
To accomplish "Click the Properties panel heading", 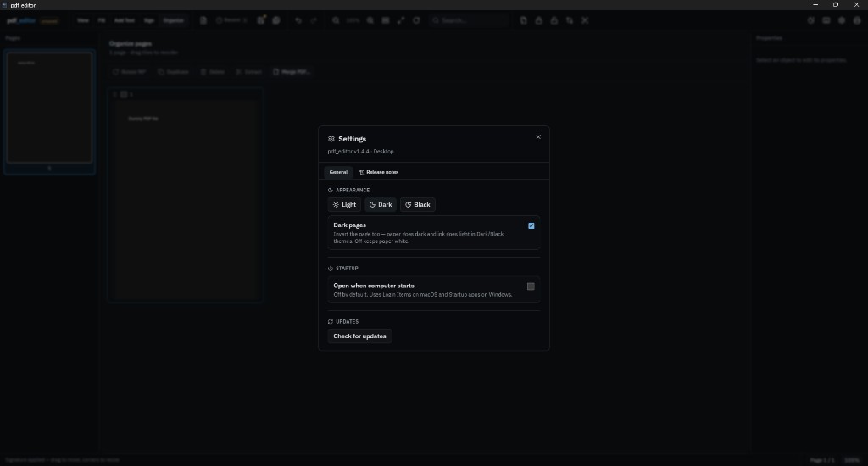I will 769,38.
